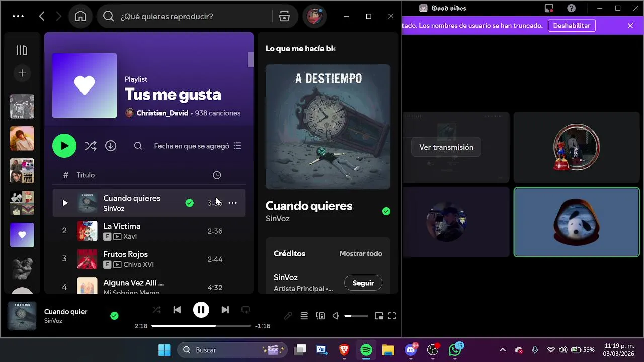Open Brave browser from taskbar
Viewport: 644px width, 362px height.
[x=344, y=350]
